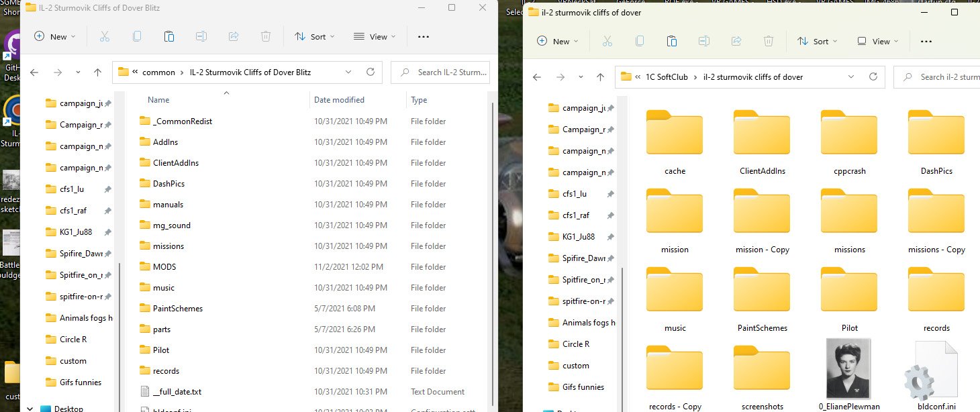Select the missions - Copy folder icon
Screen dimensions: 980x412
[x=936, y=211]
